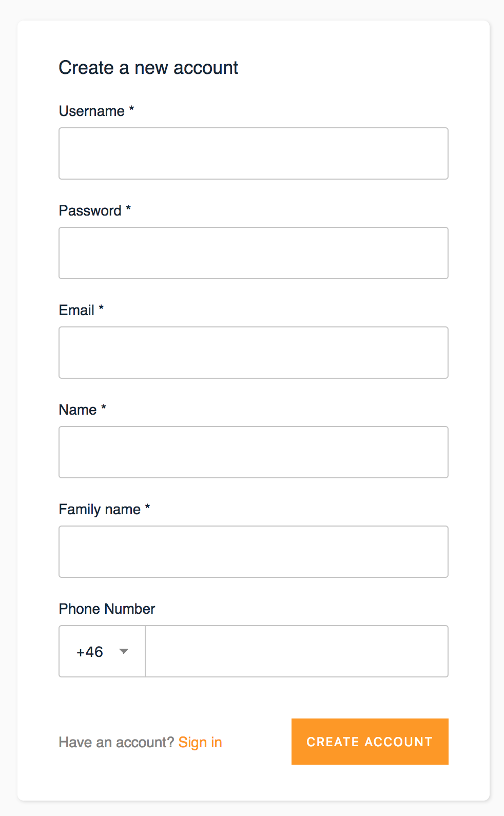Click the Phone Number label
The height and width of the screenshot is (816, 504).
pos(106,609)
